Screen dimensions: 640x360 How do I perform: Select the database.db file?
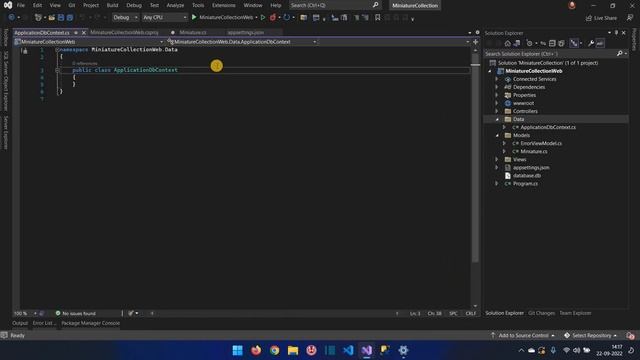[x=527, y=176]
